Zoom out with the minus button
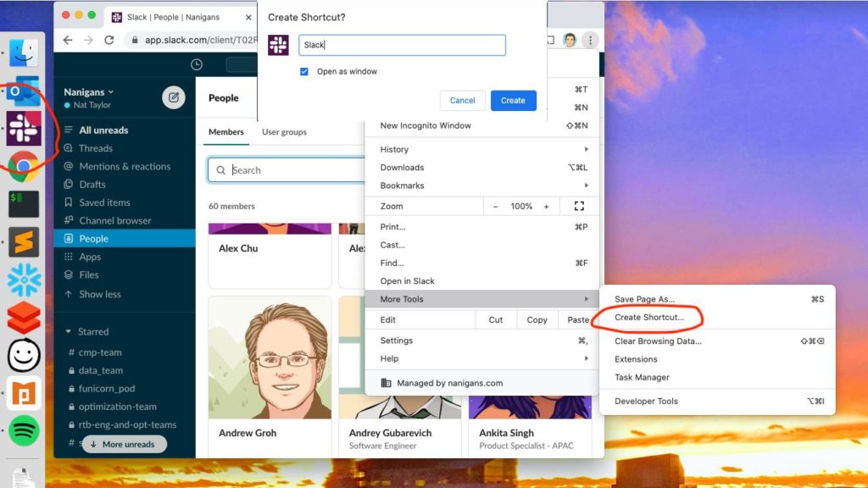The image size is (868, 488). tap(495, 207)
